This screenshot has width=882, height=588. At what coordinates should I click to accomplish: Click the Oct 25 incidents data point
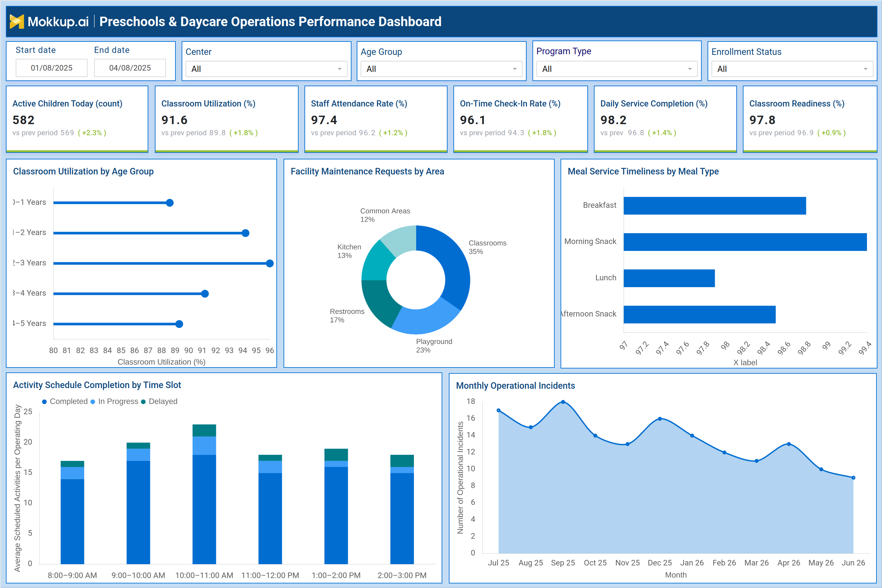(595, 436)
